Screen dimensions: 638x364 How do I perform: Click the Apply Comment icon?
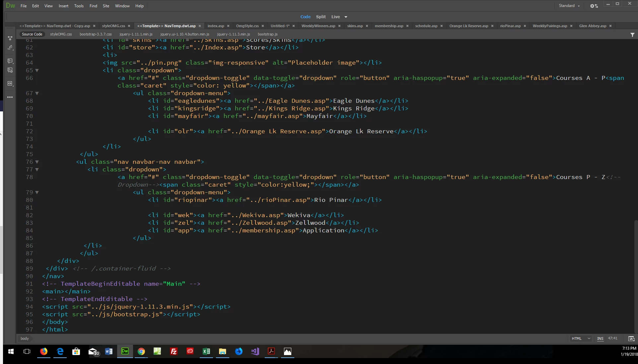pyautogui.click(x=10, y=61)
